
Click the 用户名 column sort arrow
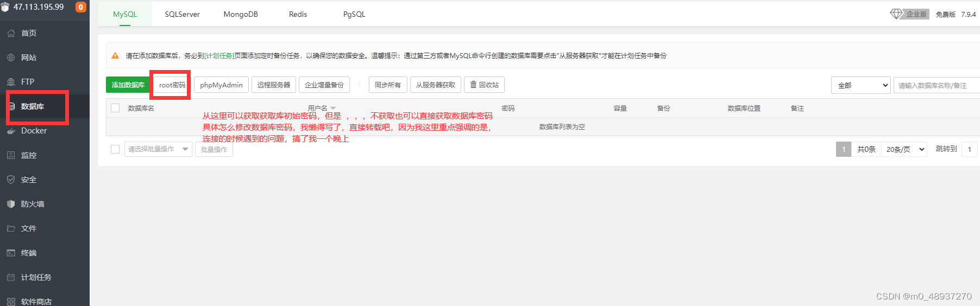[x=333, y=109]
